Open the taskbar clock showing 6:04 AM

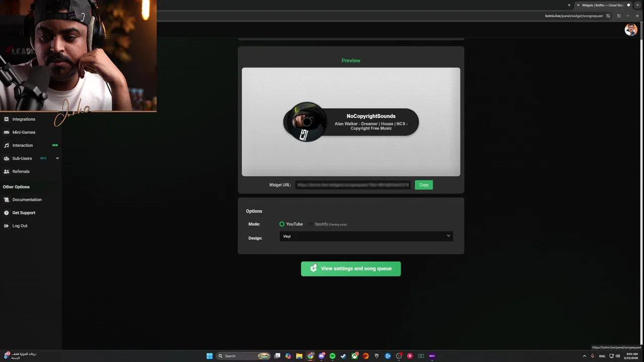(x=631, y=356)
